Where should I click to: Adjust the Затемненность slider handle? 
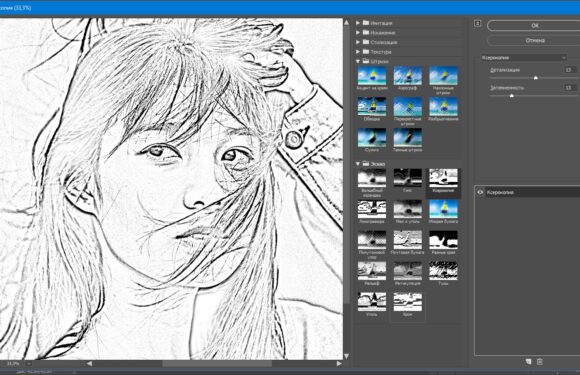pos(512,95)
